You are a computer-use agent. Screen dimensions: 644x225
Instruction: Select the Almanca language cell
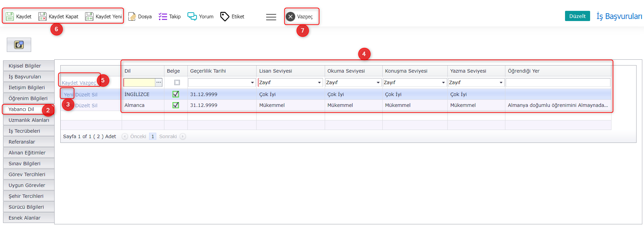143,105
